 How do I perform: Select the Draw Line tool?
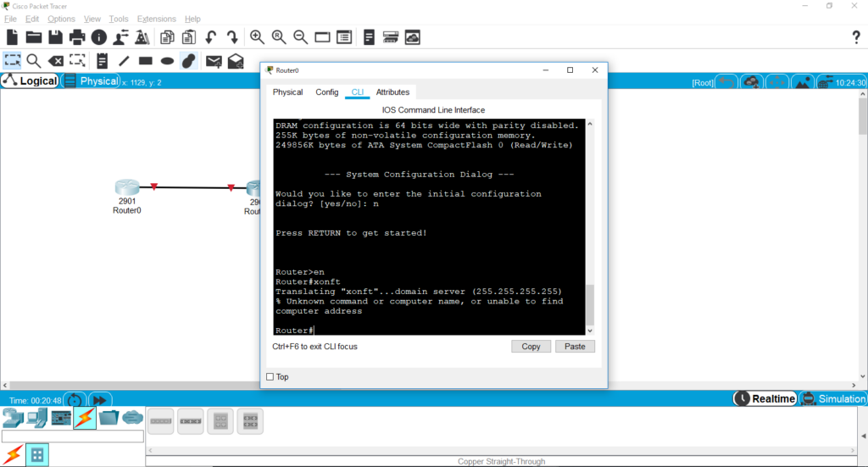(124, 60)
